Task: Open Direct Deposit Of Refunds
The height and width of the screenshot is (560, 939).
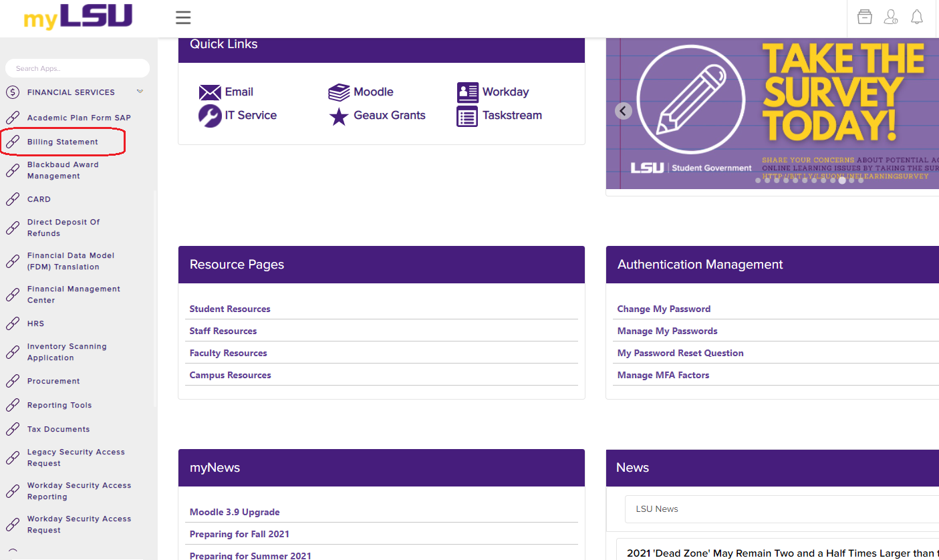Action: tap(63, 228)
